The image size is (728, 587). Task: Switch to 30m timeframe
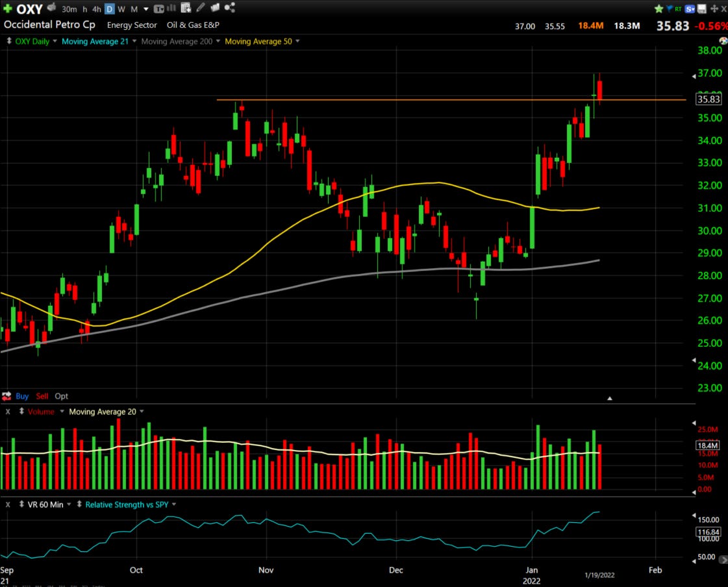[x=69, y=9]
